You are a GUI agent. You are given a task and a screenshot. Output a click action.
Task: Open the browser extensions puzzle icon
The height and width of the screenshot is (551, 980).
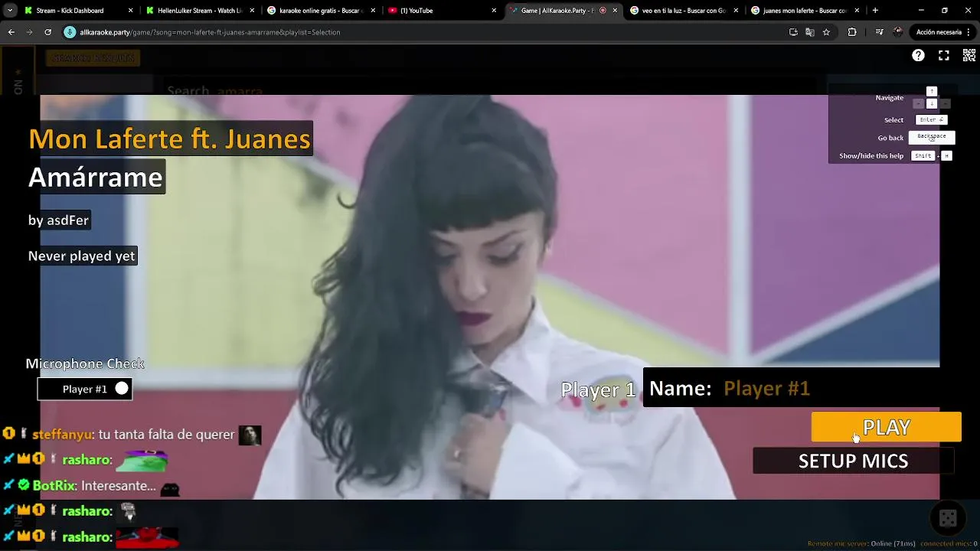tap(852, 32)
